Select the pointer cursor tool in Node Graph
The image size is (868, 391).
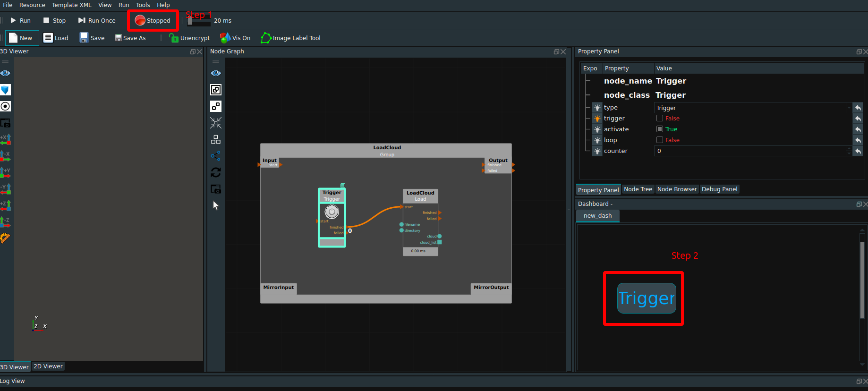tap(216, 205)
